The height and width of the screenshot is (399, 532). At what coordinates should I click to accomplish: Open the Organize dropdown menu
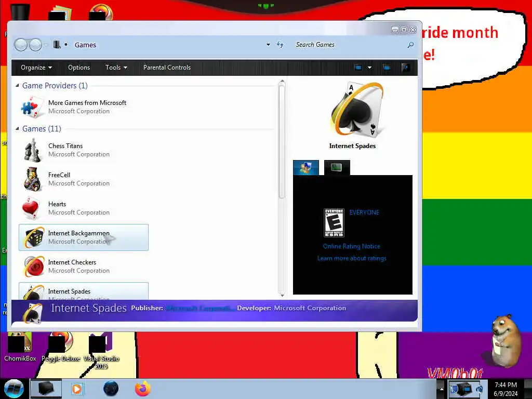(36, 68)
